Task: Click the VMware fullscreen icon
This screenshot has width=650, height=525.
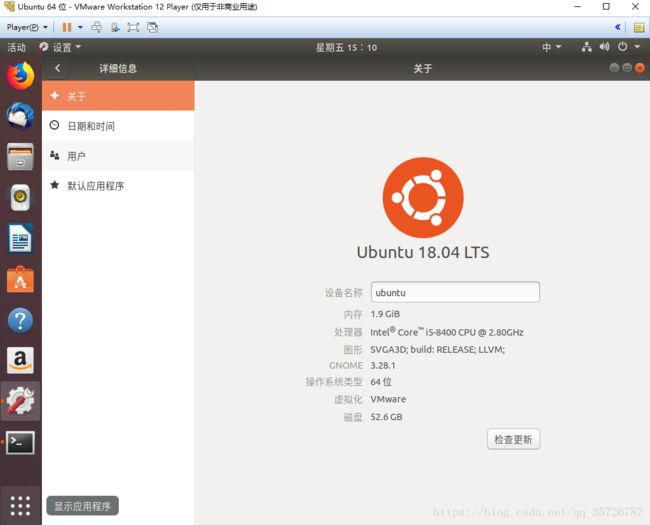Action: click(133, 27)
